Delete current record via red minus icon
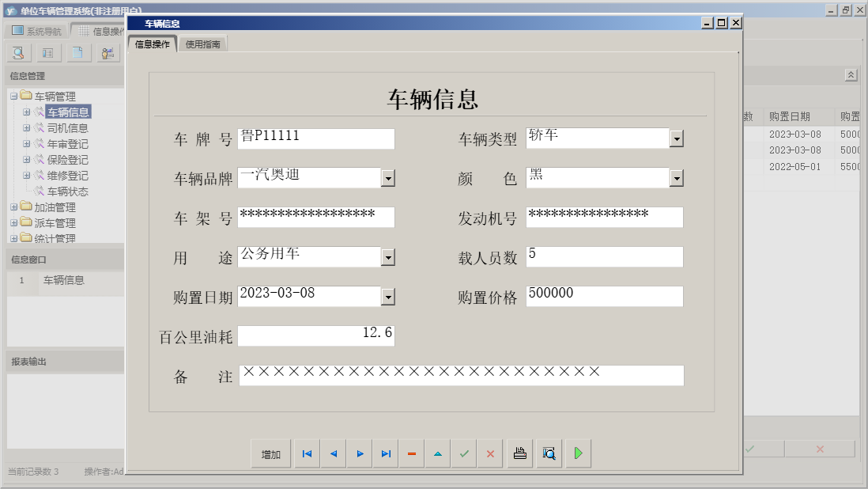868x489 pixels. (x=411, y=453)
